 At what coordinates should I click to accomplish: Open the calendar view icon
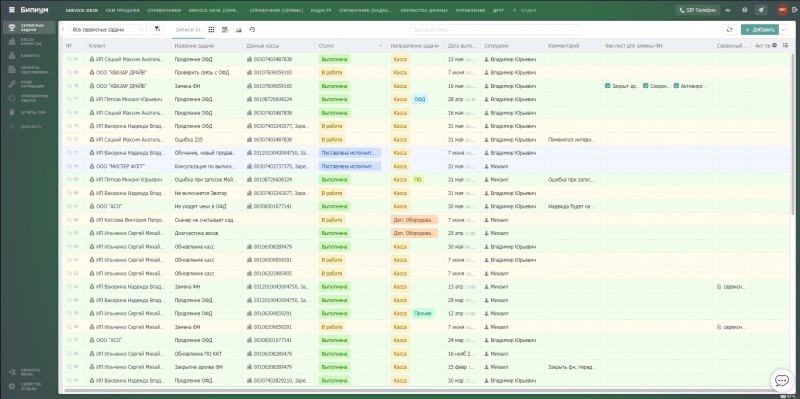225,30
